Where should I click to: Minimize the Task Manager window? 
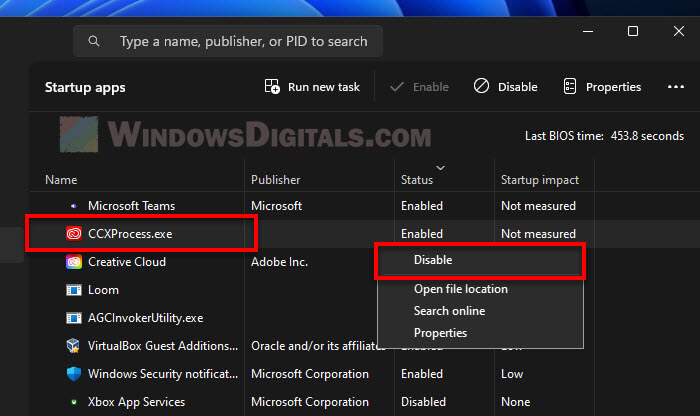[x=588, y=31]
